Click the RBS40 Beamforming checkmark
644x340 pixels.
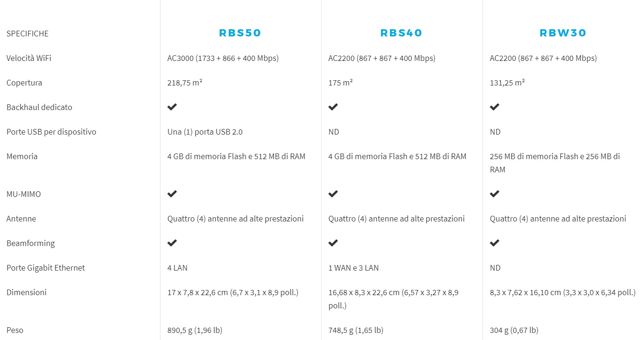(x=333, y=243)
